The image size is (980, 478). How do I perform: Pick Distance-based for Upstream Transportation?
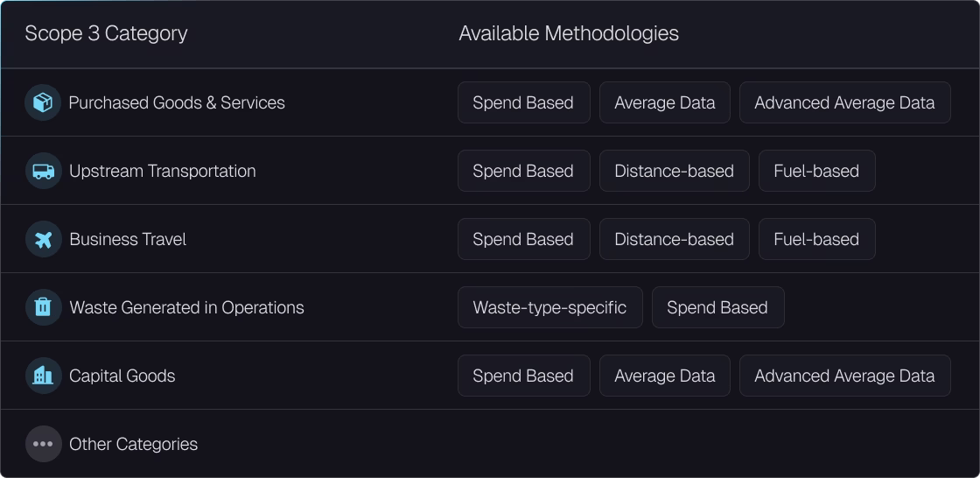675,171
